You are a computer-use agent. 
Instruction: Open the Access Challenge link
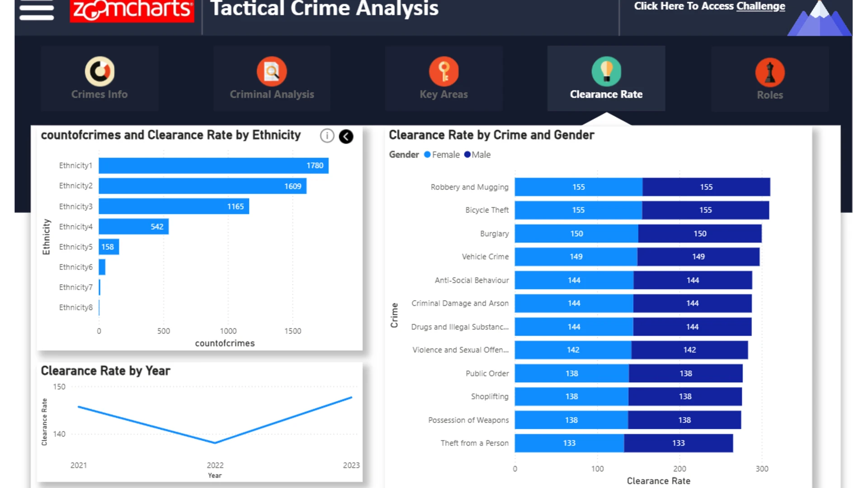point(709,6)
